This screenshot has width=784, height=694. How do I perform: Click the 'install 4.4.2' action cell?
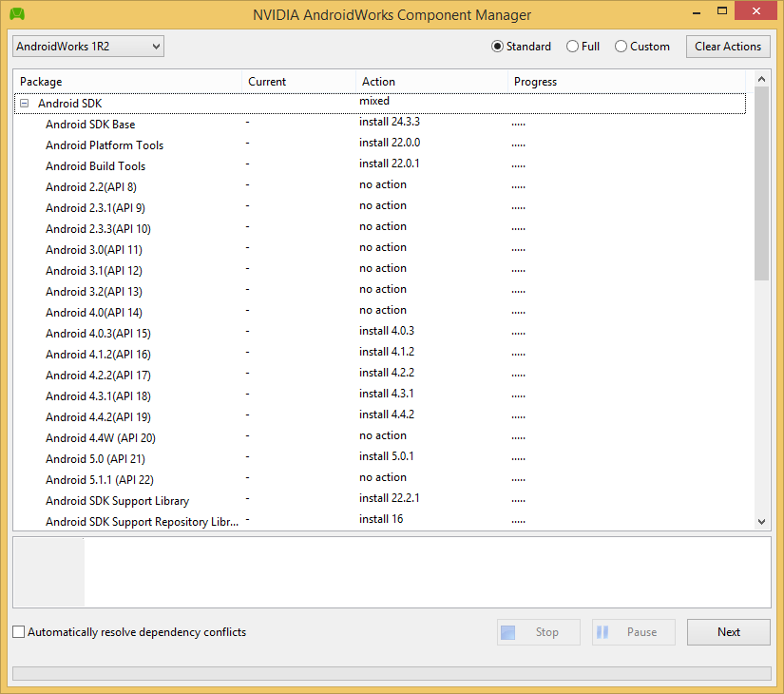pos(387,414)
